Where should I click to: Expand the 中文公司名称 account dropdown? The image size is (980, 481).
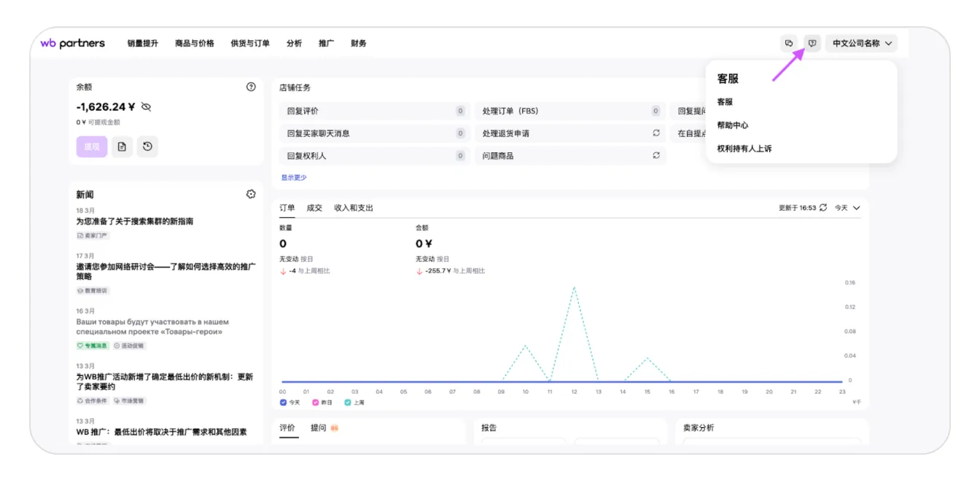[862, 43]
